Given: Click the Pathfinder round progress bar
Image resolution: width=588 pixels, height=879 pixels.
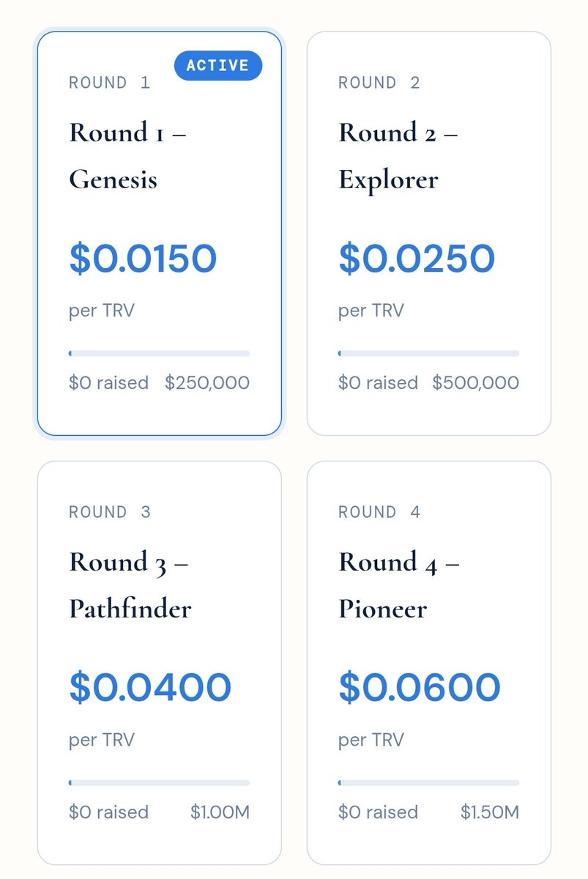Looking at the screenshot, I should (x=159, y=782).
